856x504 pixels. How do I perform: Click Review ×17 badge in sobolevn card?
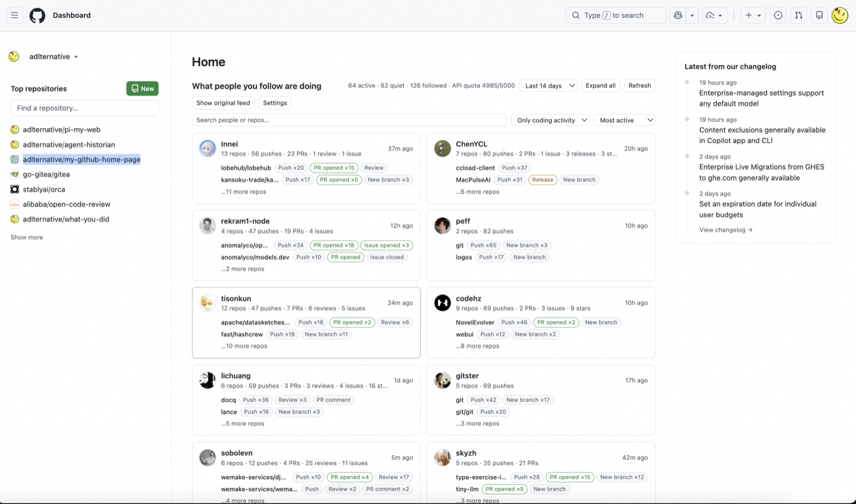393,477
